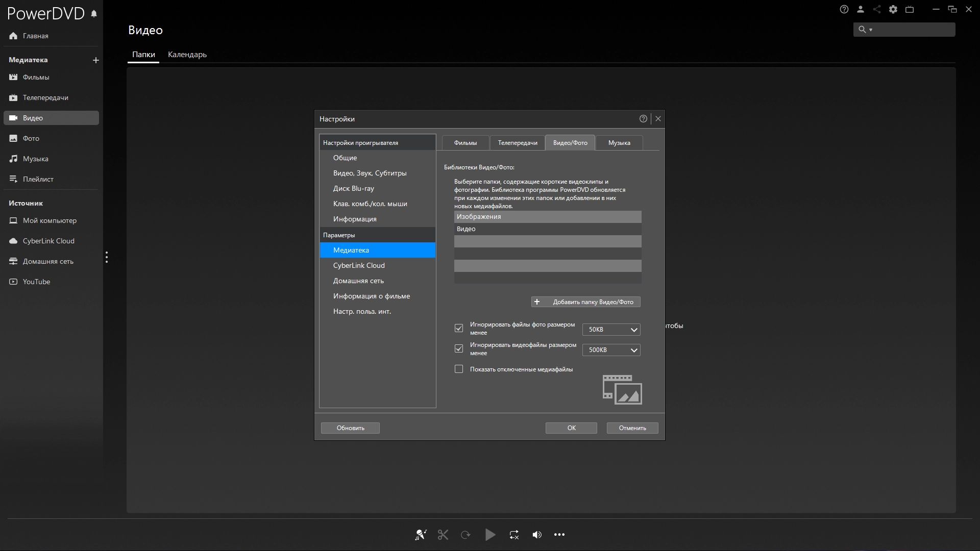
Task: Open the search filter dropdown arrow
Action: point(871,30)
